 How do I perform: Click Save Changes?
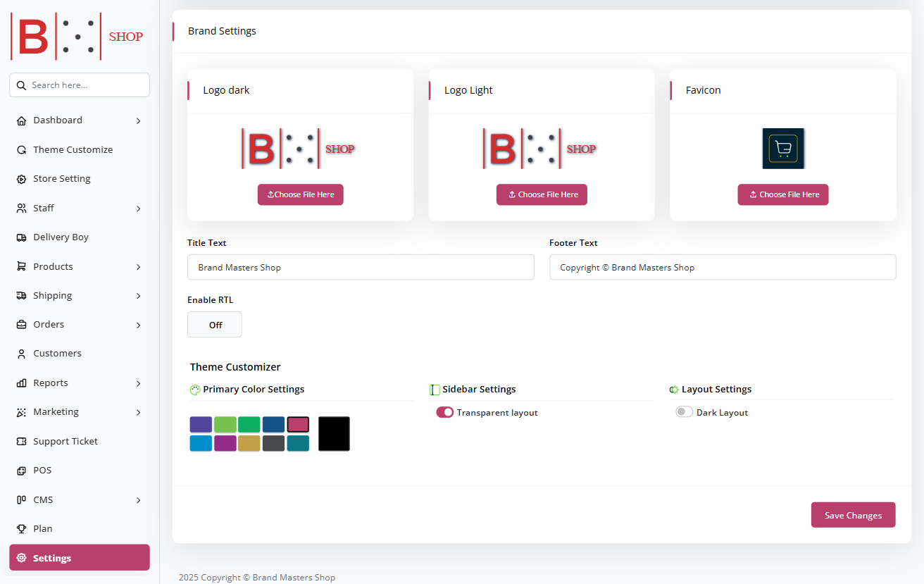click(x=853, y=514)
